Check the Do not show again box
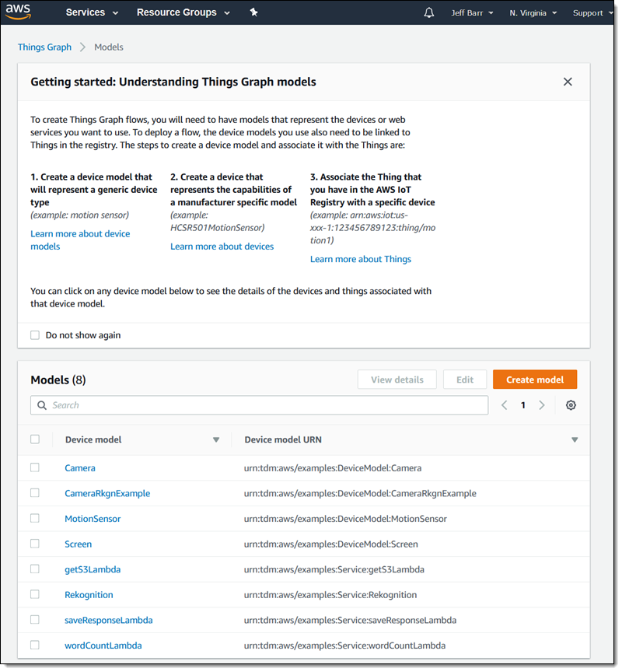This screenshot has width=622, height=672. (35, 335)
